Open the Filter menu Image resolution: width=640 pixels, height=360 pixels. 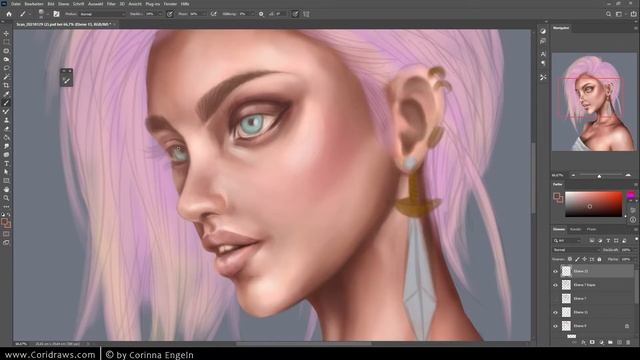click(x=111, y=4)
